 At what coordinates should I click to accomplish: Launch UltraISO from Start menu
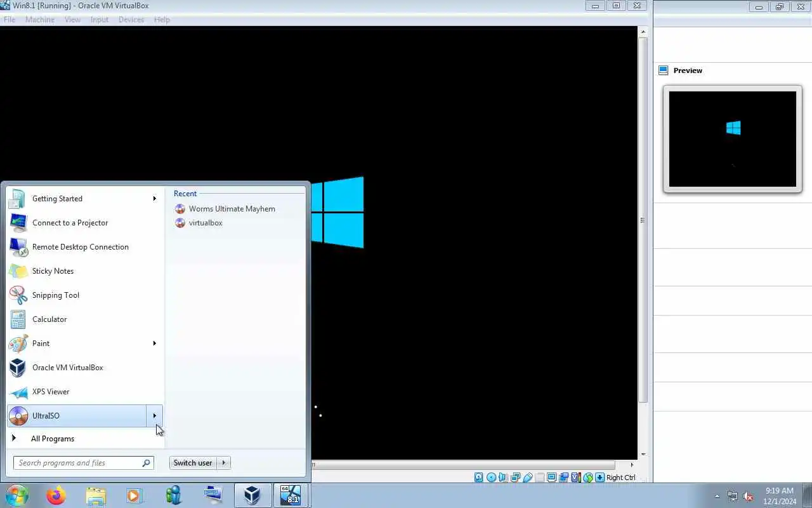(x=77, y=416)
